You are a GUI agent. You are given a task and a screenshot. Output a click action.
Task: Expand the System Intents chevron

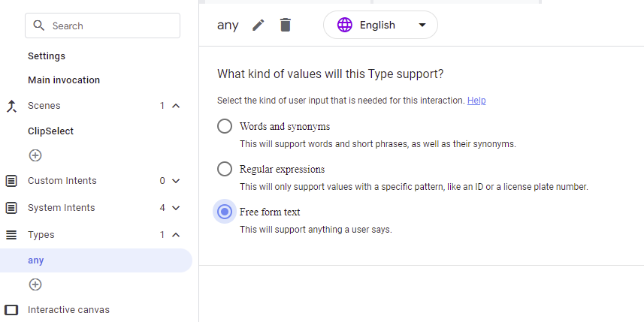point(176,208)
